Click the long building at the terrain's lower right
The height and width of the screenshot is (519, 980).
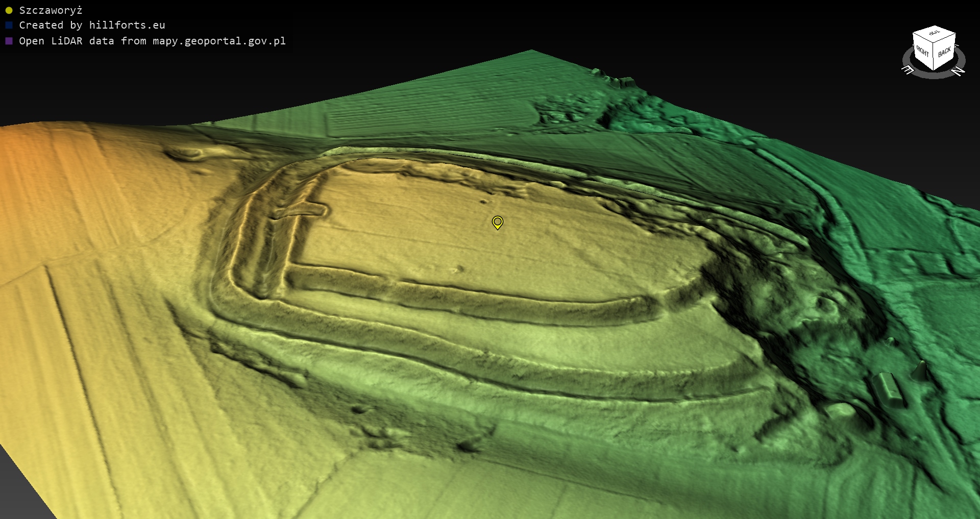888,389
